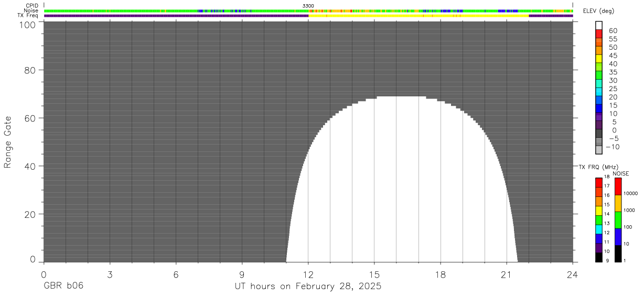The width and height of the screenshot is (644, 297).
Task: Click x-axis tick label 12
Action: point(308,274)
